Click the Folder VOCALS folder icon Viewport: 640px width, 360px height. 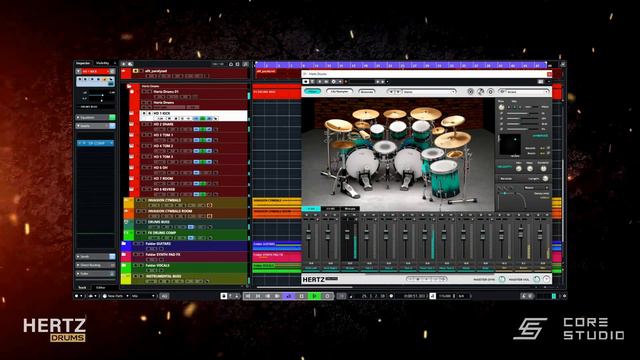(x=124, y=265)
